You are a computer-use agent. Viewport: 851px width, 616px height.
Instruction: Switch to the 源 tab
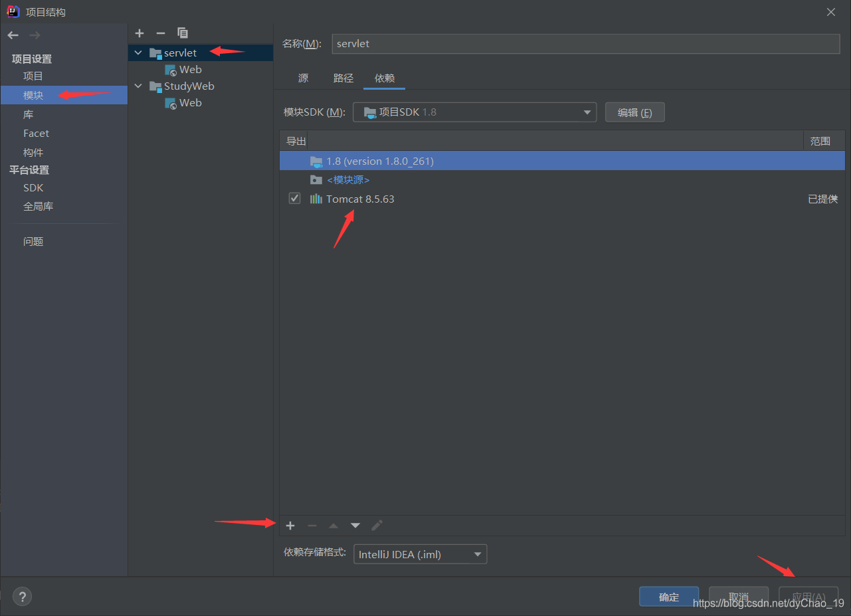click(303, 78)
